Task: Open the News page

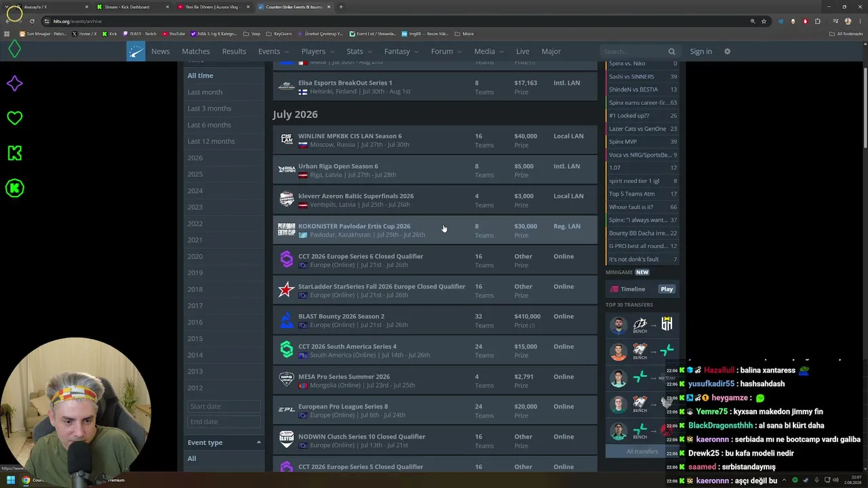Action: click(x=161, y=52)
